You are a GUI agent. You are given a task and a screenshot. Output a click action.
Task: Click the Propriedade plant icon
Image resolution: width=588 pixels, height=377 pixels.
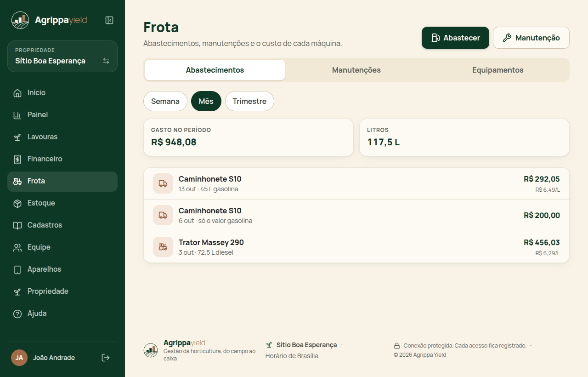point(17,291)
